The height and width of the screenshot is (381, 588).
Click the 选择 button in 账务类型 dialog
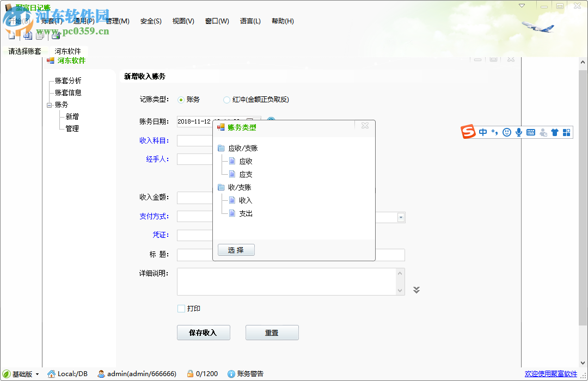(236, 250)
